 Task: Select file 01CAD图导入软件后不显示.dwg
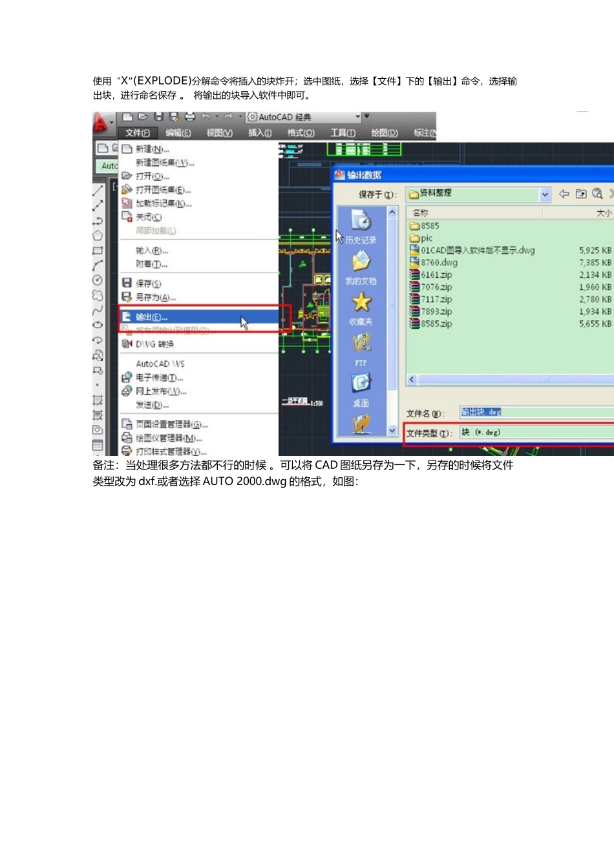click(472, 251)
